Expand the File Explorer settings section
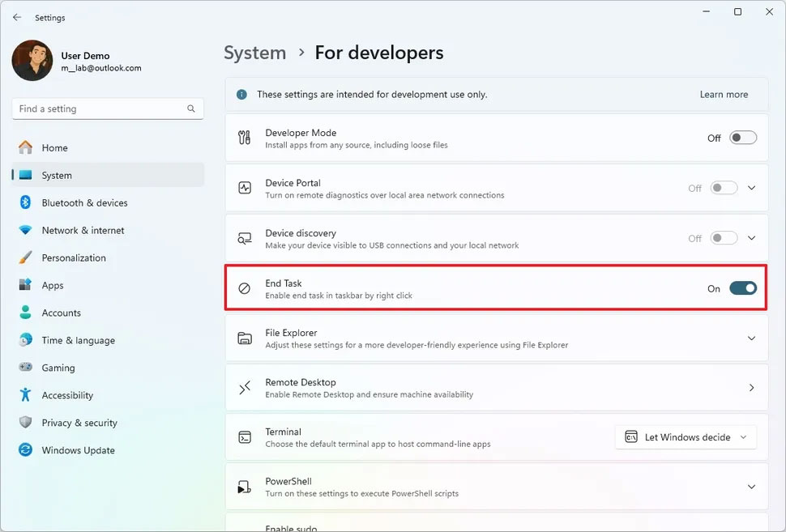This screenshot has height=532, width=786. 751,338
